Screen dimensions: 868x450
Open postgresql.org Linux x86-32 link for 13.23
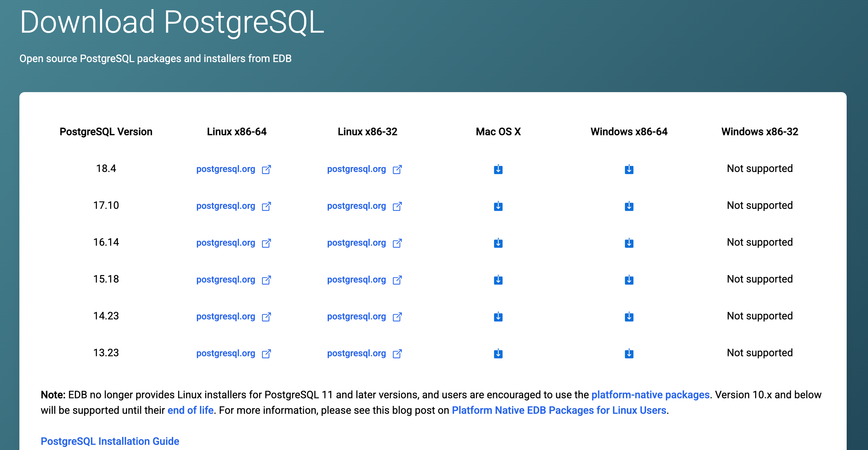(x=364, y=353)
